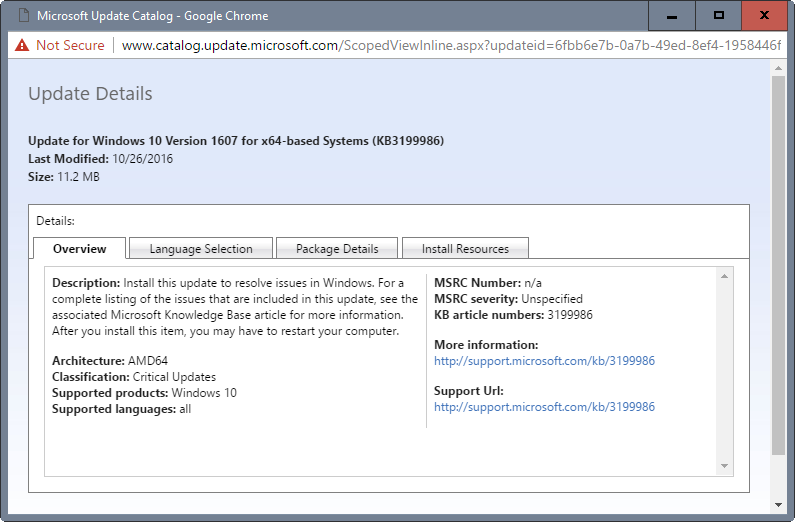Click the Supported languages value all
This screenshot has width=795, height=522.
coord(185,409)
